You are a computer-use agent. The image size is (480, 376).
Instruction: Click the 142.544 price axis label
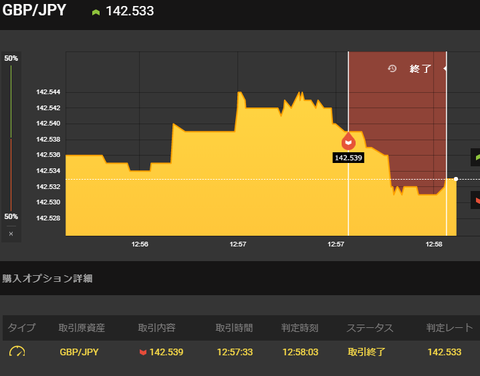(48, 92)
